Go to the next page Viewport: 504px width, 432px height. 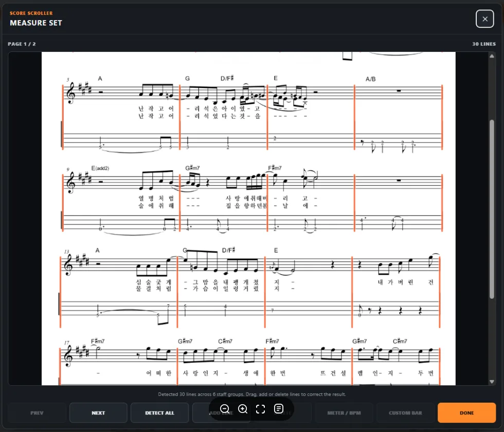click(x=98, y=412)
